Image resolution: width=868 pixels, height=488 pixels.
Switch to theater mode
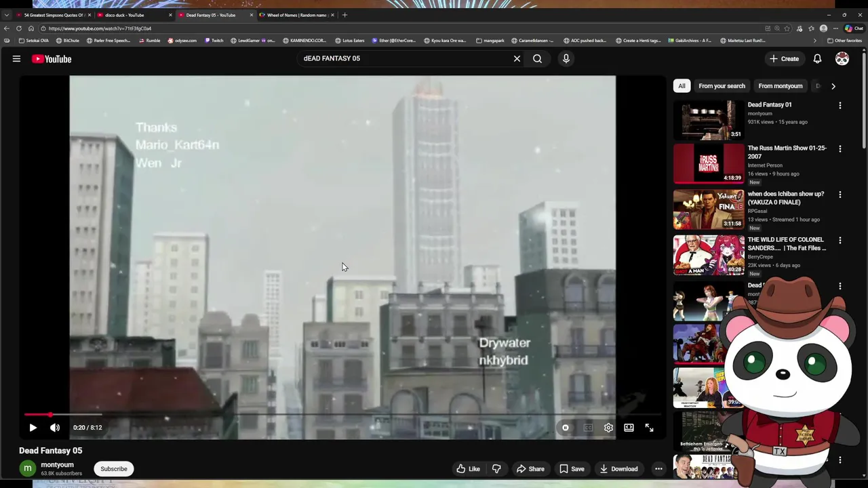[x=629, y=428]
